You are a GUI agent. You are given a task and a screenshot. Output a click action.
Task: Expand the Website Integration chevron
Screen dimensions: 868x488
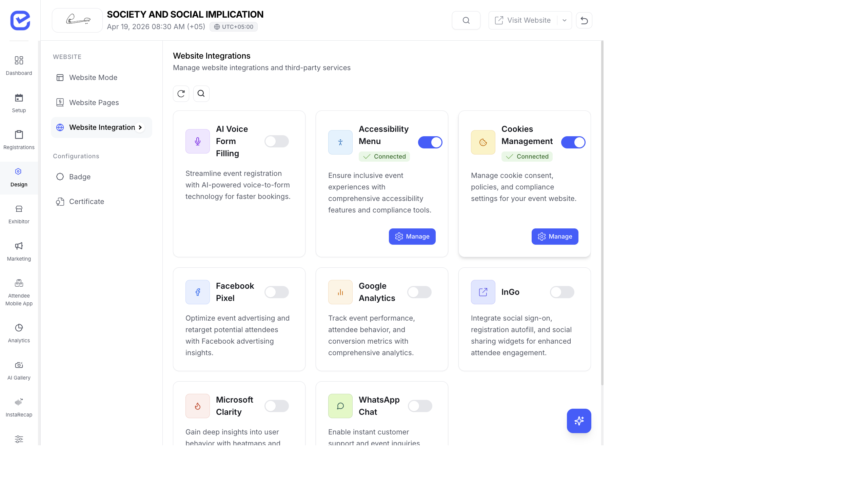pyautogui.click(x=140, y=127)
